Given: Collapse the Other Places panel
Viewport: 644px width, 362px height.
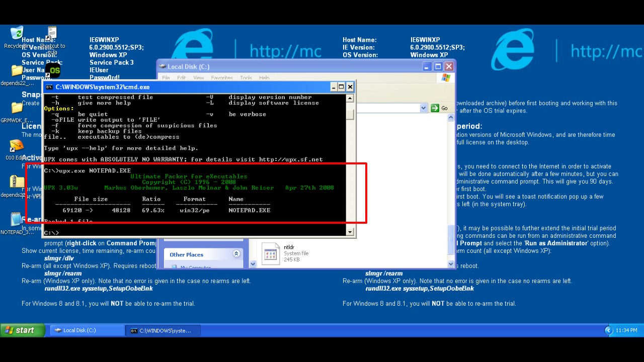Looking at the screenshot, I should [x=236, y=254].
